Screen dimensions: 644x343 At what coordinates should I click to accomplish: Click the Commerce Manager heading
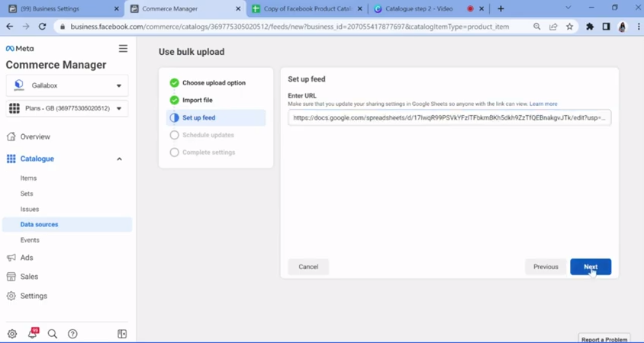(x=56, y=65)
